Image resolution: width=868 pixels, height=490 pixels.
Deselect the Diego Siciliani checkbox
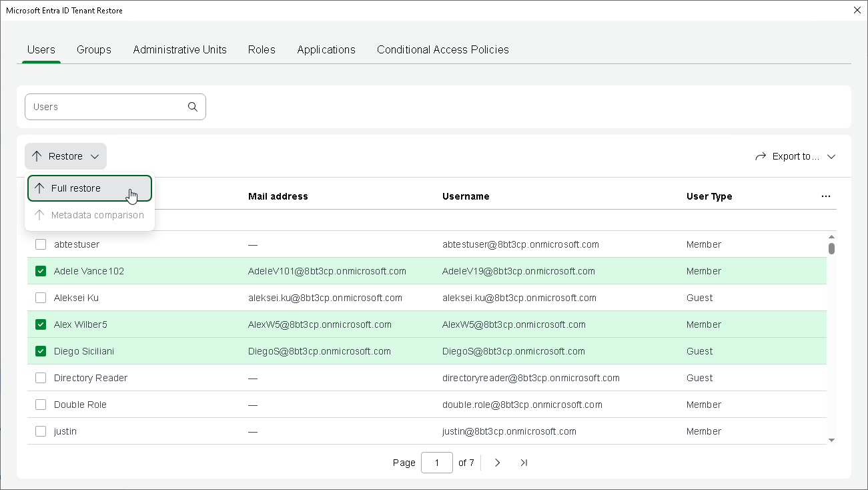coord(41,351)
